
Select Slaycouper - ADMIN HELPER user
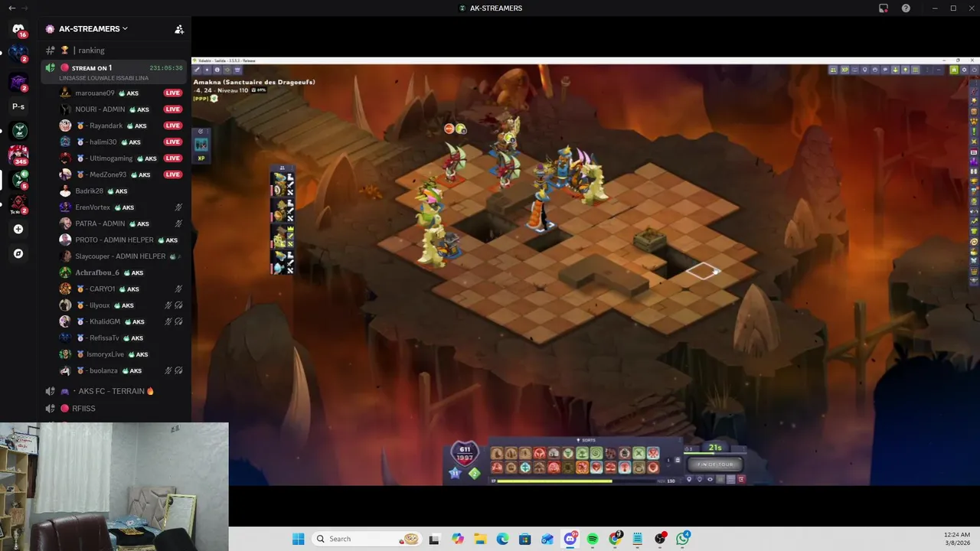[x=120, y=256]
